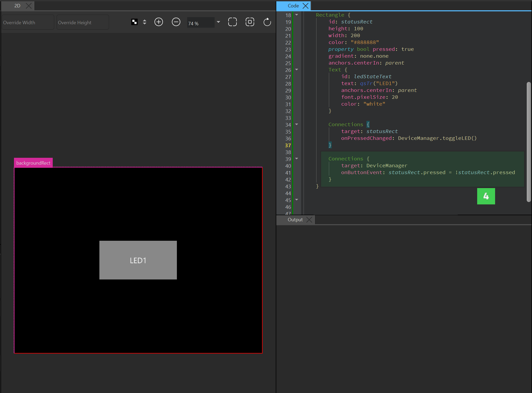Click the Zoom In plus icon

click(159, 22)
